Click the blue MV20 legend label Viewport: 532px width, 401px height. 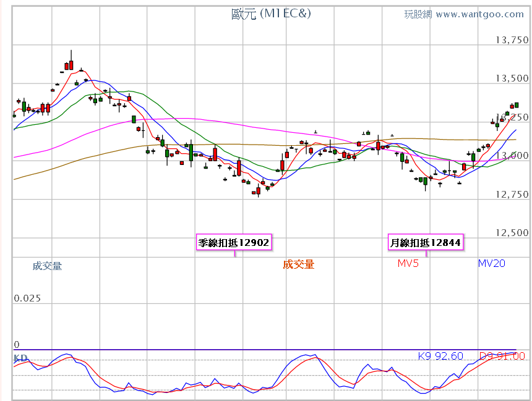492,263
